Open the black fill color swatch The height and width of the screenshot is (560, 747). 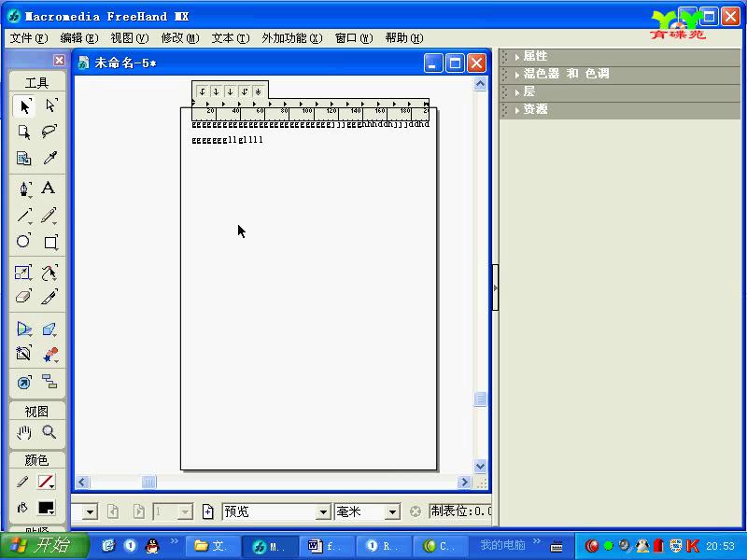(x=46, y=508)
